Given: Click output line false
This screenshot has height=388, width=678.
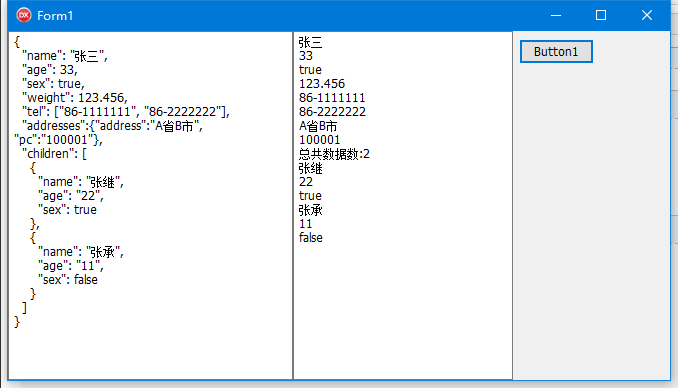Looking at the screenshot, I should [x=310, y=237].
